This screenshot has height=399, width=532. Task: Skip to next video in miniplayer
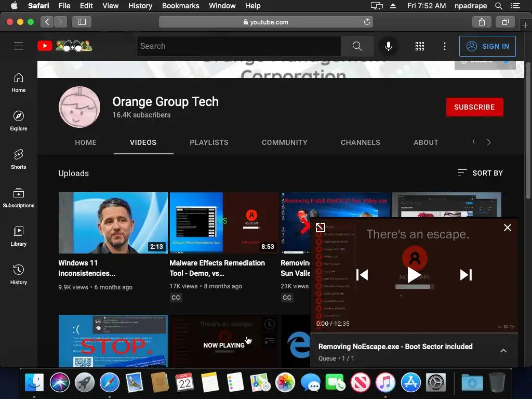coord(466,274)
